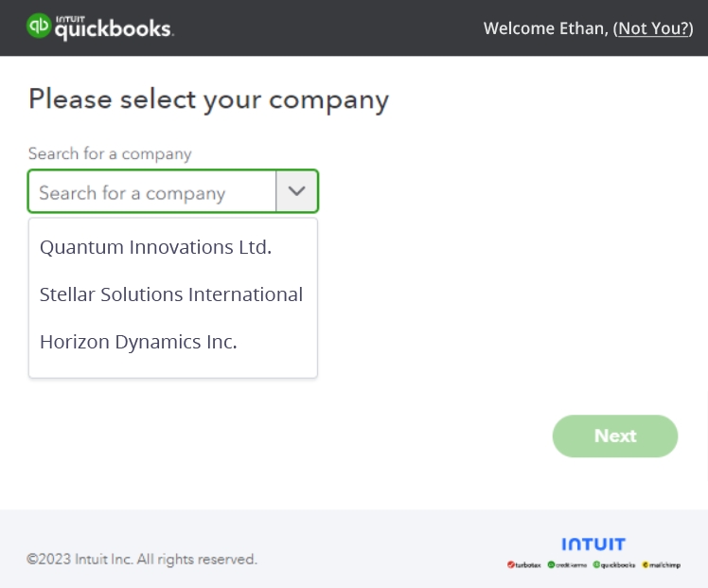The width and height of the screenshot is (708, 588).
Task: Choose Stellar Solutions International option
Action: [171, 294]
